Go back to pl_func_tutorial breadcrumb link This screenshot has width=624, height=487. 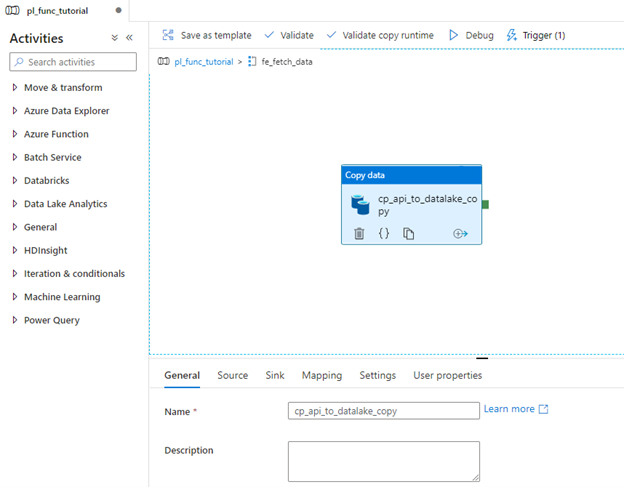(204, 62)
